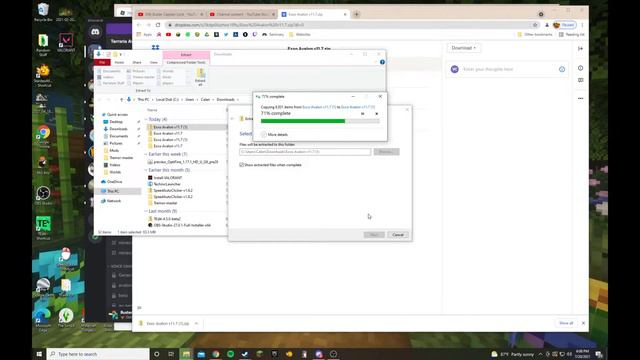Screen dimensions: 640x360
Task: Open Discord home icon in sidebar
Action: [95, 31]
